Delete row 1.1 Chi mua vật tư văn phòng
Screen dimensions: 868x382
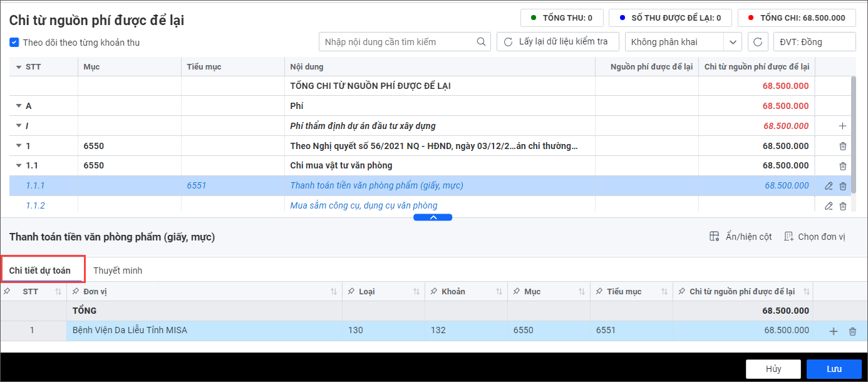842,166
